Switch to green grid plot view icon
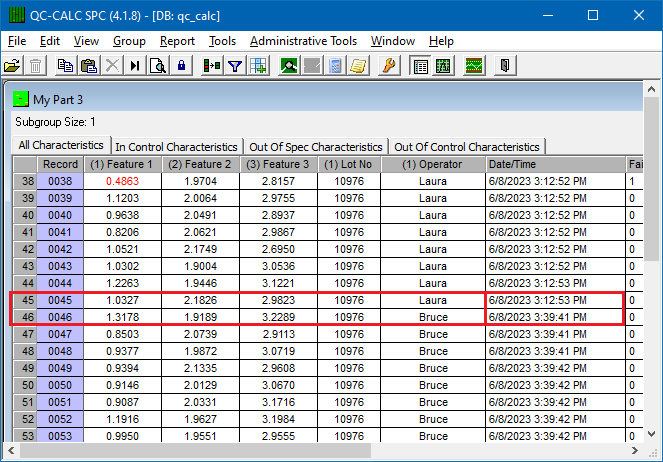The height and width of the screenshot is (462, 663). (443, 66)
